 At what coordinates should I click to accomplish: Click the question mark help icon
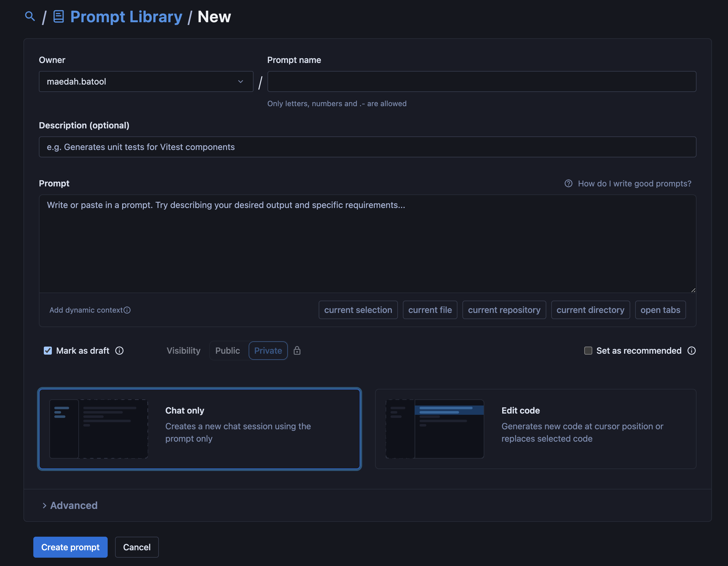(x=568, y=183)
